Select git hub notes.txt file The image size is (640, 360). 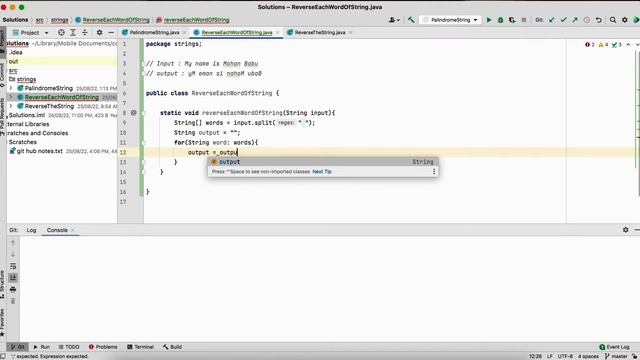click(x=40, y=151)
